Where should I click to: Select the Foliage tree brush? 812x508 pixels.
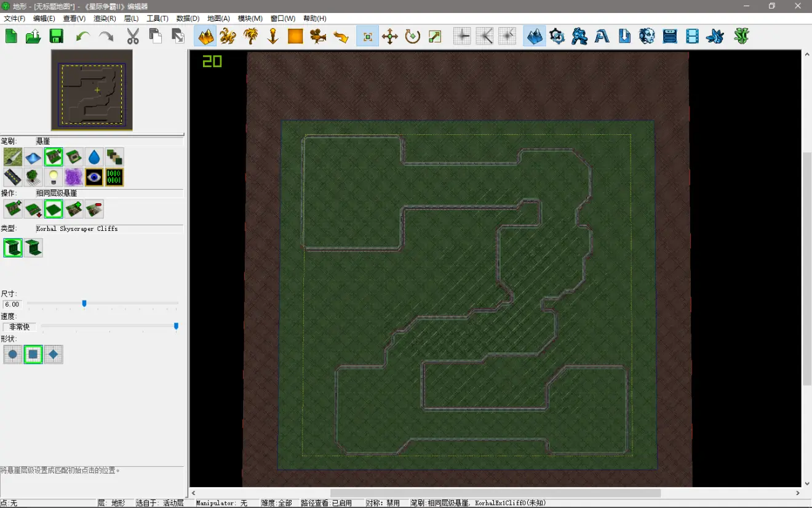point(33,177)
